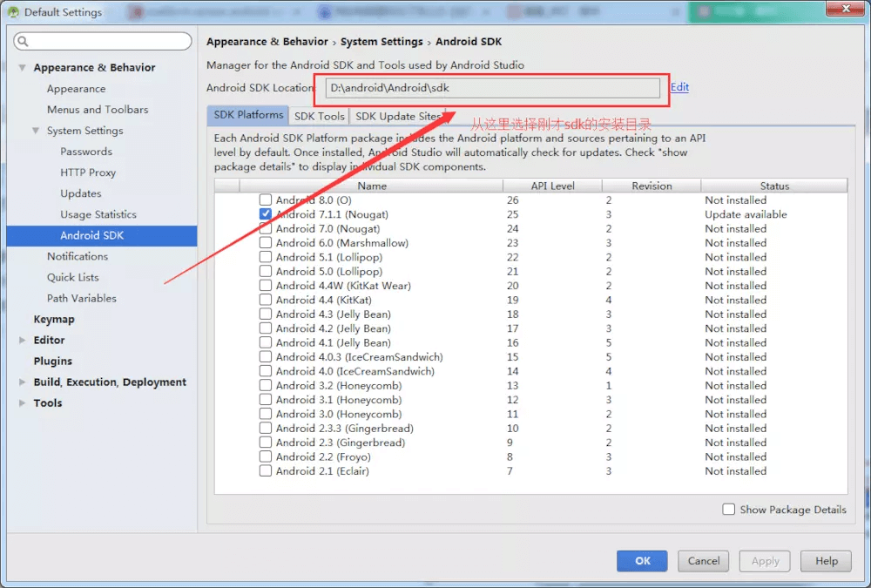The height and width of the screenshot is (588, 871).
Task: Select Appearance in the settings tree
Action: pyautogui.click(x=76, y=89)
